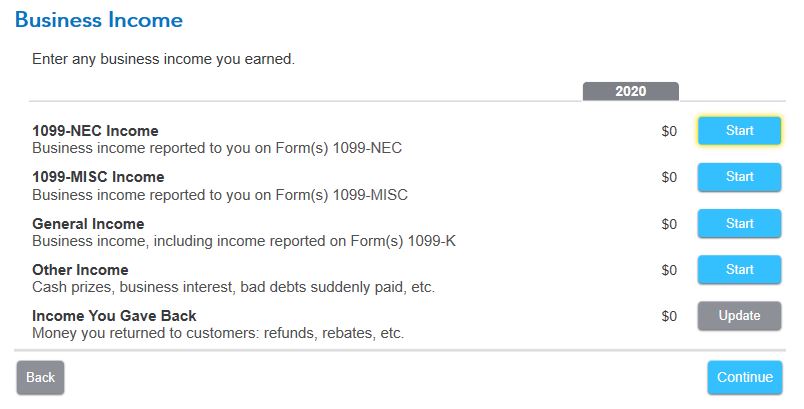Go back with the Back button
This screenshot has height=409, width=804.
pyautogui.click(x=41, y=377)
